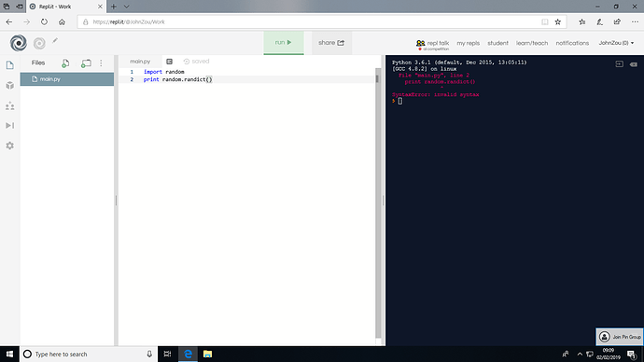Open File Explorer from taskbar
Screen dimensions: 644x362
click(x=207, y=354)
